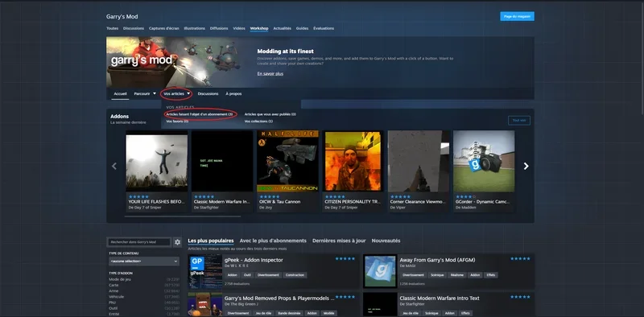This screenshot has width=644, height=317.
Task: Open Garry's Mod Removed Props thumbnail
Action: tap(205, 304)
